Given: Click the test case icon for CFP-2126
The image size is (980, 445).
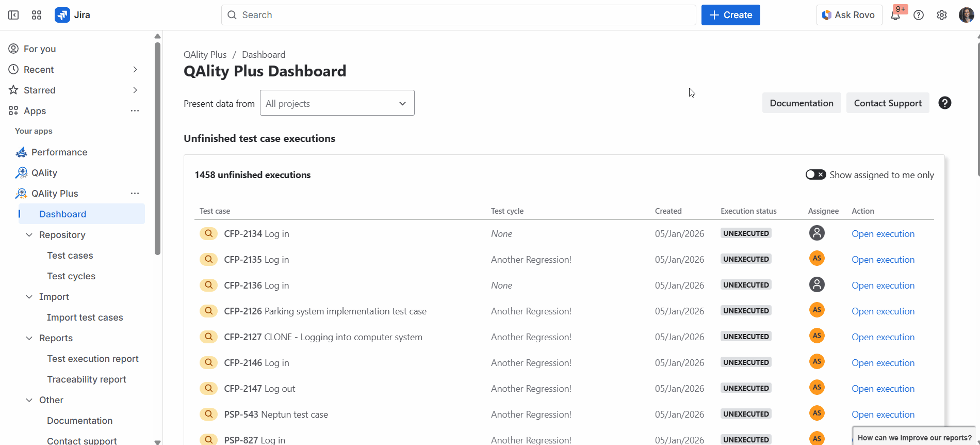Looking at the screenshot, I should coord(208,311).
